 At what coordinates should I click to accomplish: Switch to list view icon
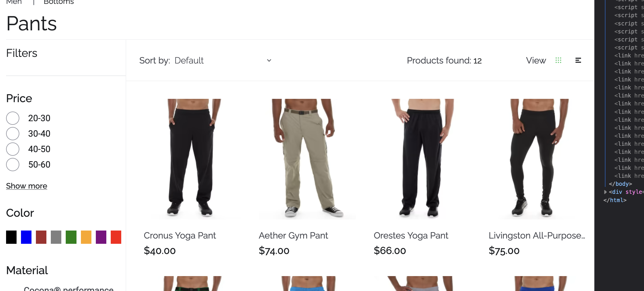pyautogui.click(x=578, y=60)
